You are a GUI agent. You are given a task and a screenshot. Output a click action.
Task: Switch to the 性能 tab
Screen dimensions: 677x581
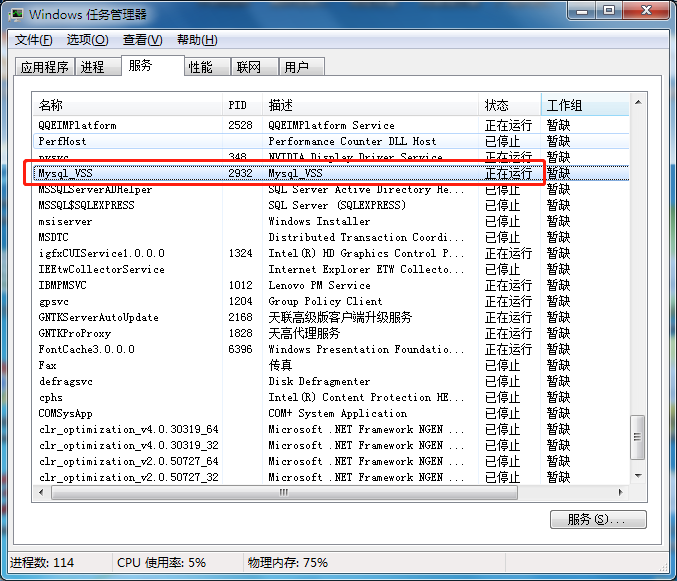(201, 67)
